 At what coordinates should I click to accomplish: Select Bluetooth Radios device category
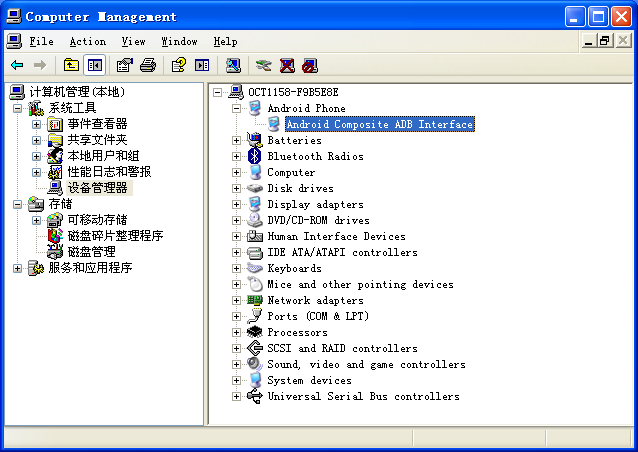click(x=315, y=156)
